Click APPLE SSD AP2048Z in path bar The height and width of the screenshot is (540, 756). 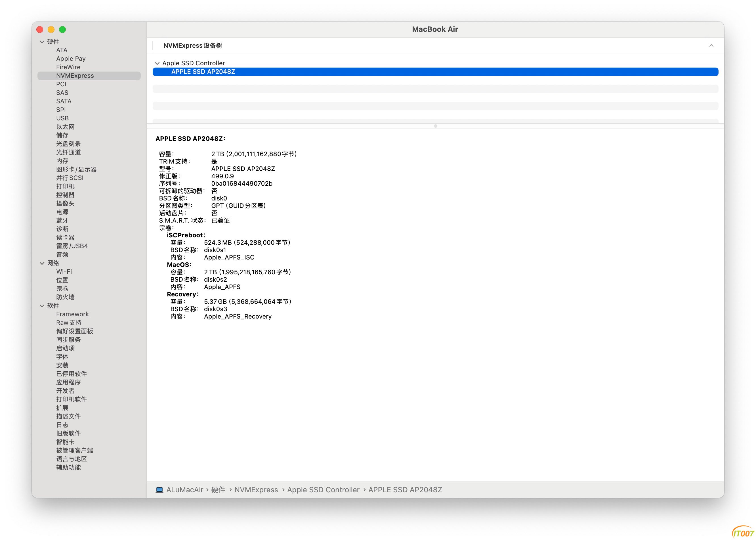405,490
